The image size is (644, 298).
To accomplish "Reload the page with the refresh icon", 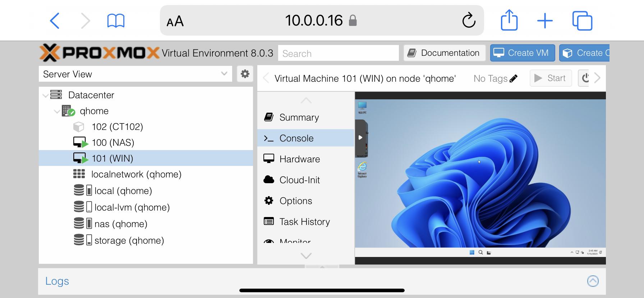I will pyautogui.click(x=469, y=20).
